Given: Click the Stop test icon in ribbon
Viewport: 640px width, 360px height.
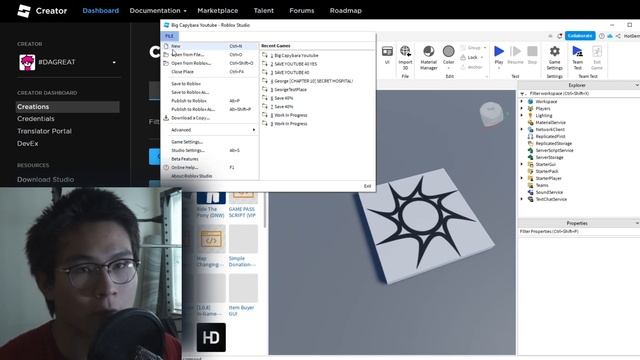Looking at the screenshot, I should tap(532, 52).
